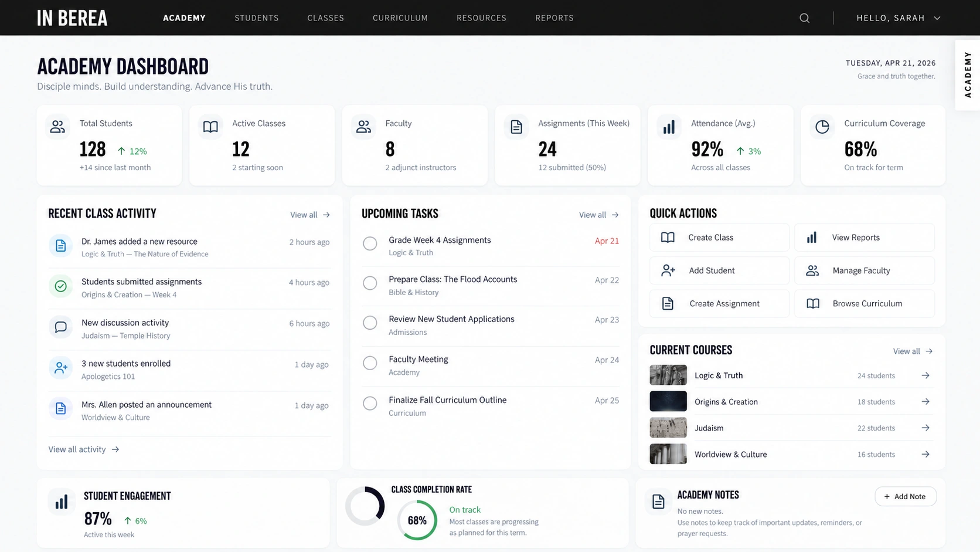Click the Create Class quick action
Screen dimensions: 980x552
[x=719, y=238]
